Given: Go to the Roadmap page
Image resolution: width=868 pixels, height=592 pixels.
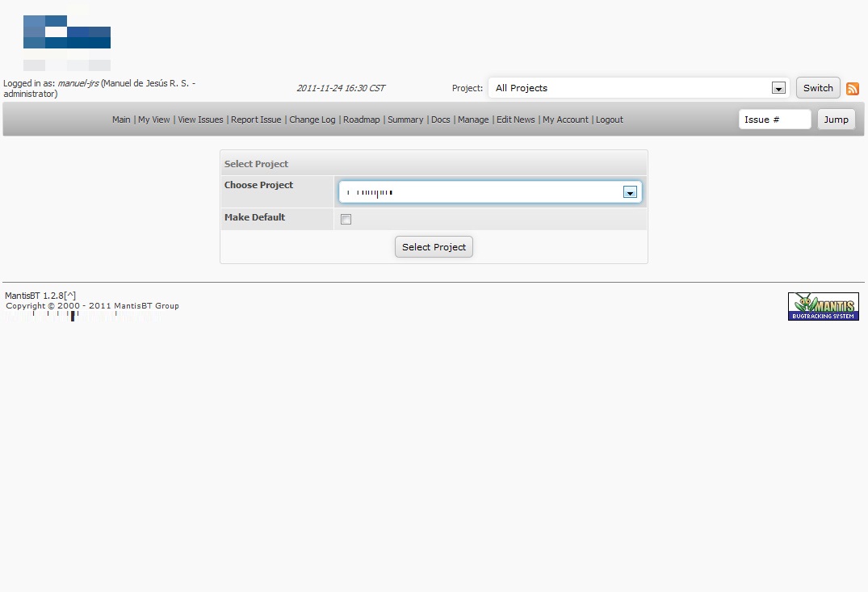Looking at the screenshot, I should coord(361,120).
